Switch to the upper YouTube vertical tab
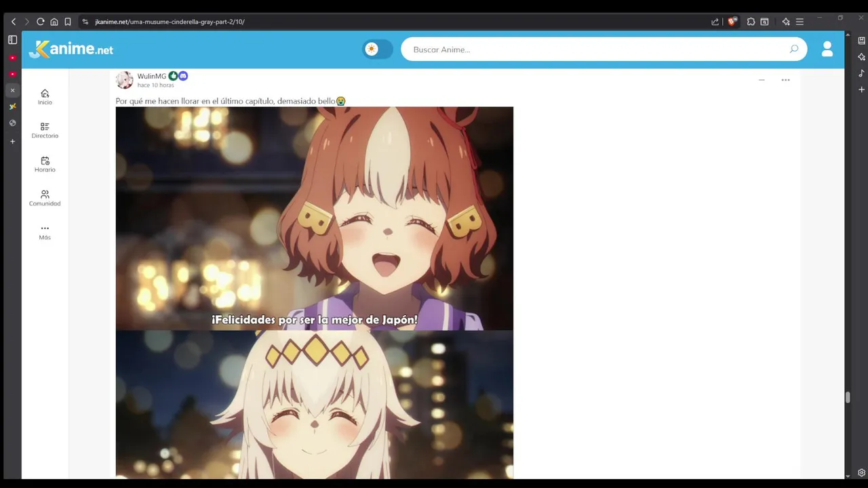 pyautogui.click(x=12, y=58)
